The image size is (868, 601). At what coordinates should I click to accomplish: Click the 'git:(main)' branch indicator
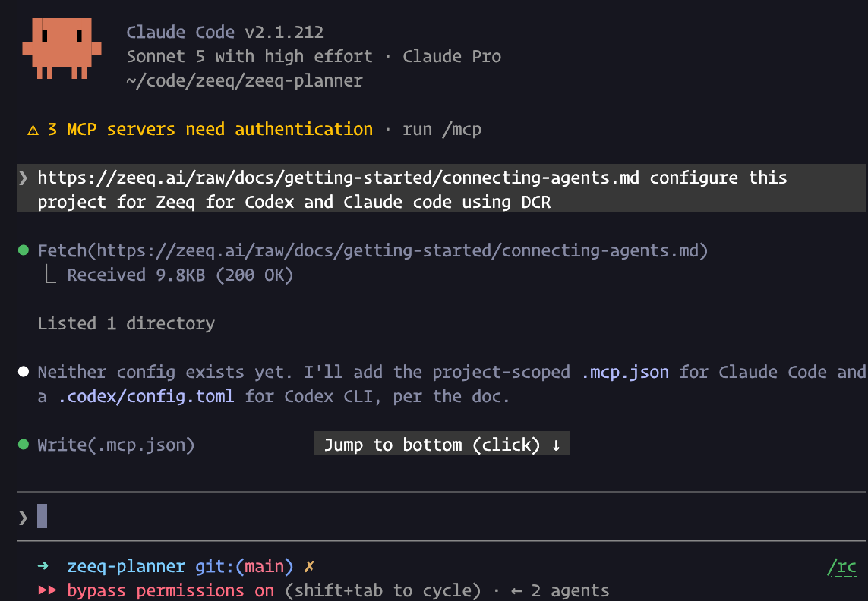click(x=244, y=566)
